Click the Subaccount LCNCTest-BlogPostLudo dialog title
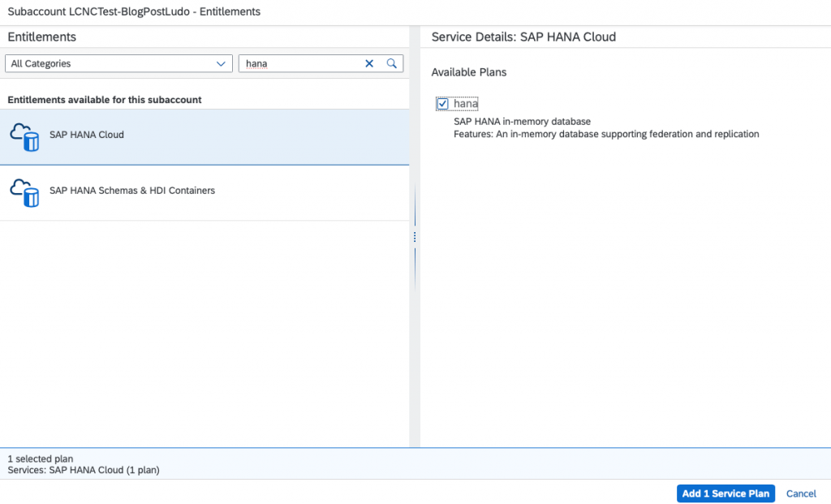Image resolution: width=831 pixels, height=504 pixels. (134, 11)
